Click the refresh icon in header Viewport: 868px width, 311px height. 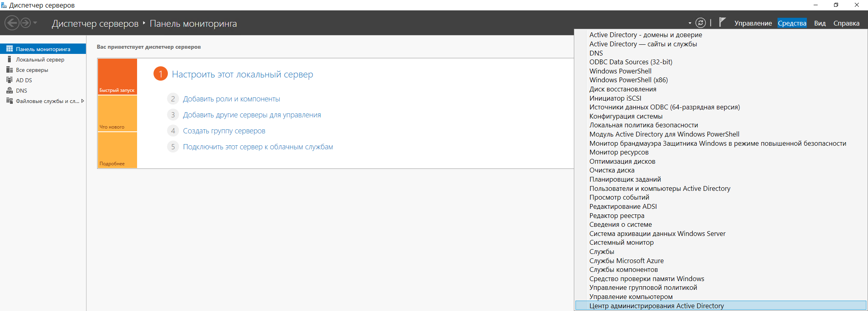[701, 23]
